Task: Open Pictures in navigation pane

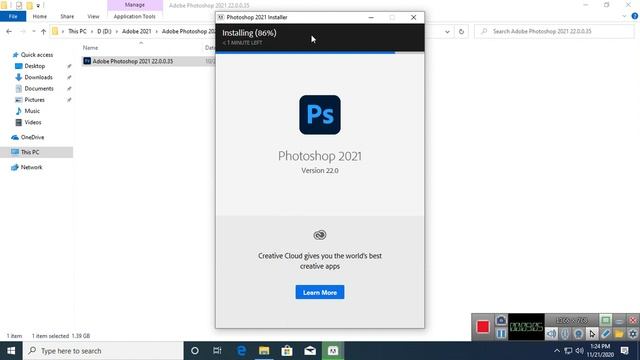Action: (34, 100)
